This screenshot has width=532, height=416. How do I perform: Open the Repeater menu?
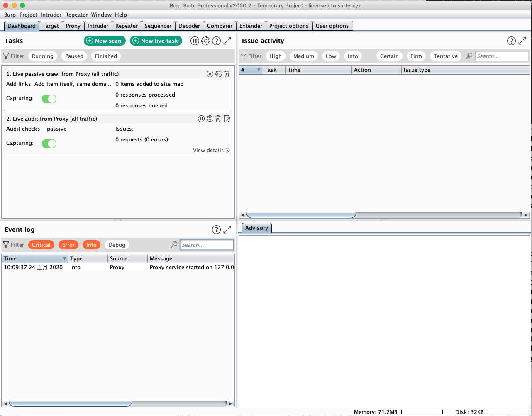pyautogui.click(x=76, y=15)
